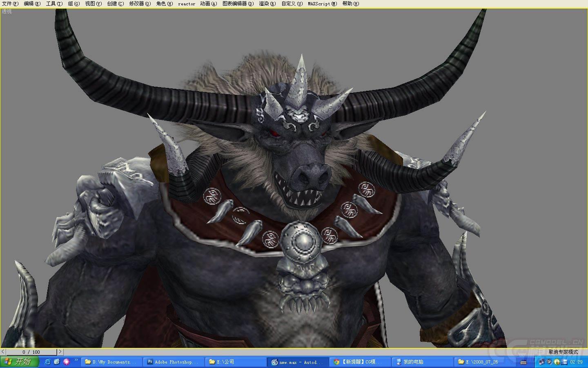588x368 pixels.
Task: Open the 渲染(R) rendering menu
Action: click(x=267, y=4)
